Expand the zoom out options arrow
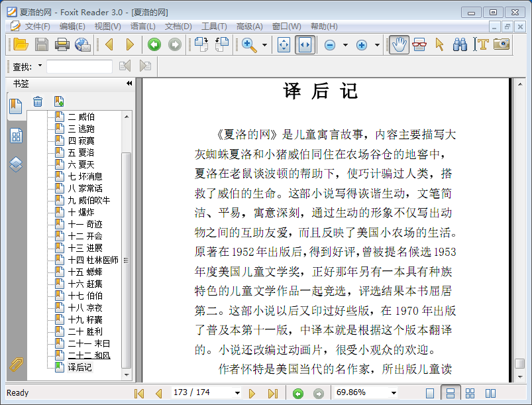532x405 pixels. click(x=345, y=45)
